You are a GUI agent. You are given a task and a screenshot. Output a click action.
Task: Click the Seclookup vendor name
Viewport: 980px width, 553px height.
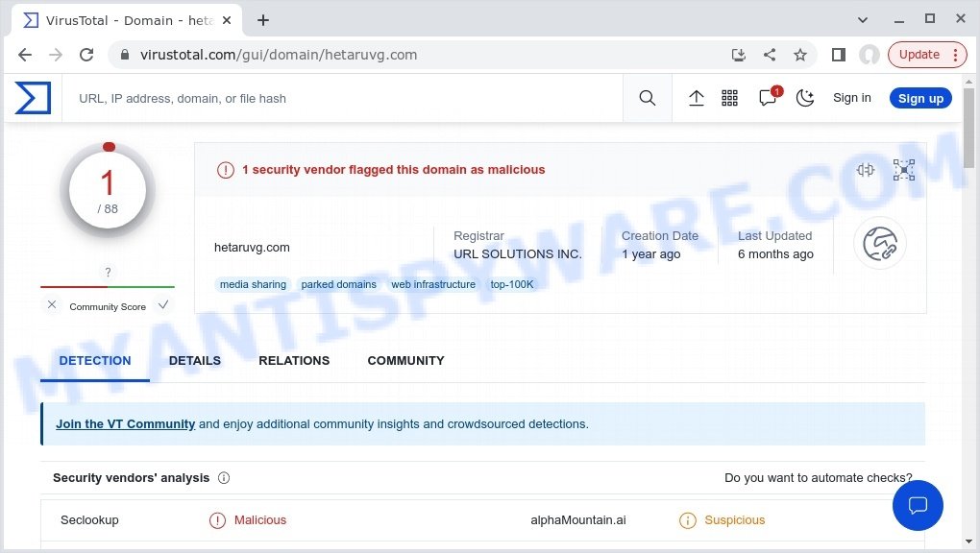89,520
